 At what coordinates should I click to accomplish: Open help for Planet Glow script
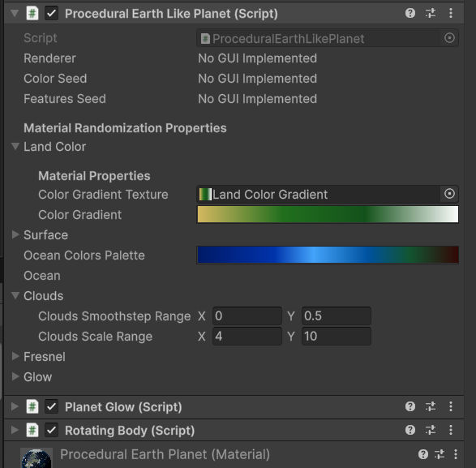coord(410,406)
